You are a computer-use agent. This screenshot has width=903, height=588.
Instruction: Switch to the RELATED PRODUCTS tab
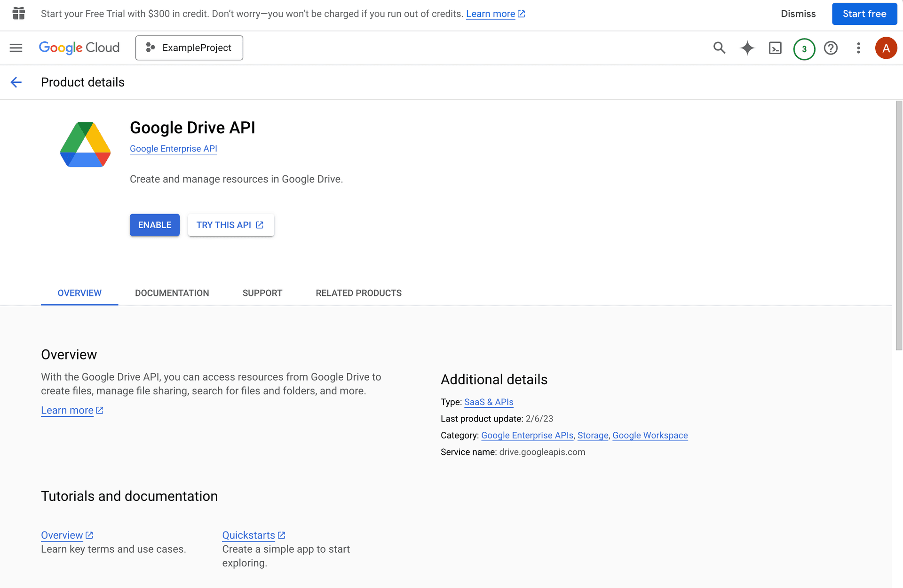pyautogui.click(x=358, y=293)
